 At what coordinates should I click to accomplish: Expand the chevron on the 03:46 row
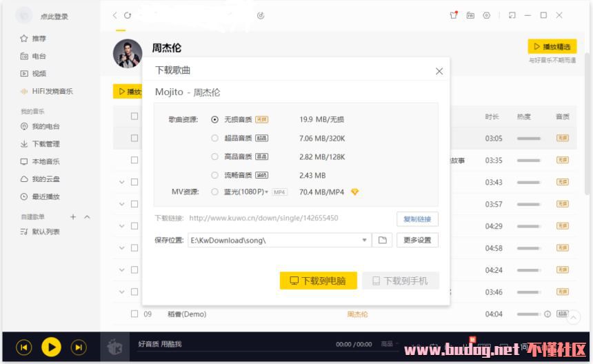tap(122, 292)
